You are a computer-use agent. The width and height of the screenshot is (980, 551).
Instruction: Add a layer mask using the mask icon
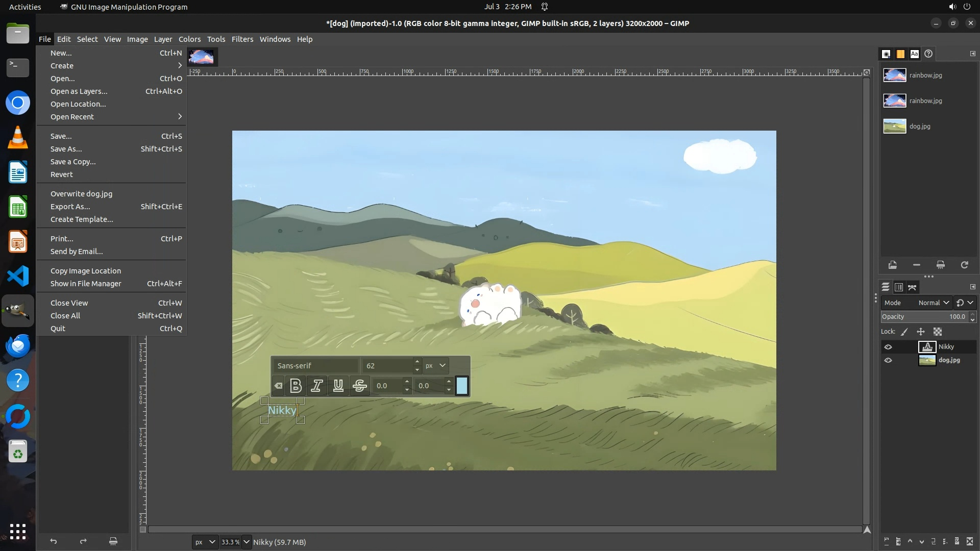pyautogui.click(x=957, y=542)
